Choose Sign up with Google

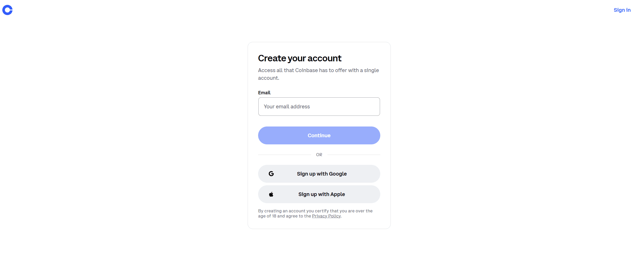[x=319, y=174]
